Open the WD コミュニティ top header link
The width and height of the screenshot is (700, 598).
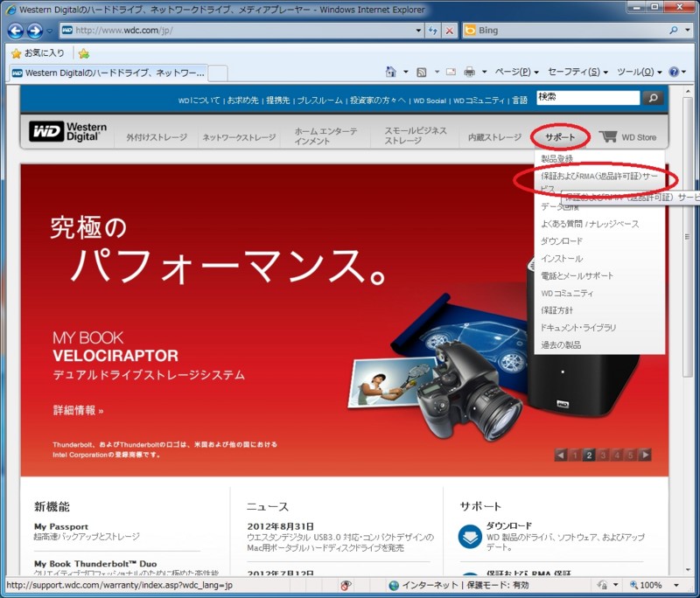click(479, 101)
